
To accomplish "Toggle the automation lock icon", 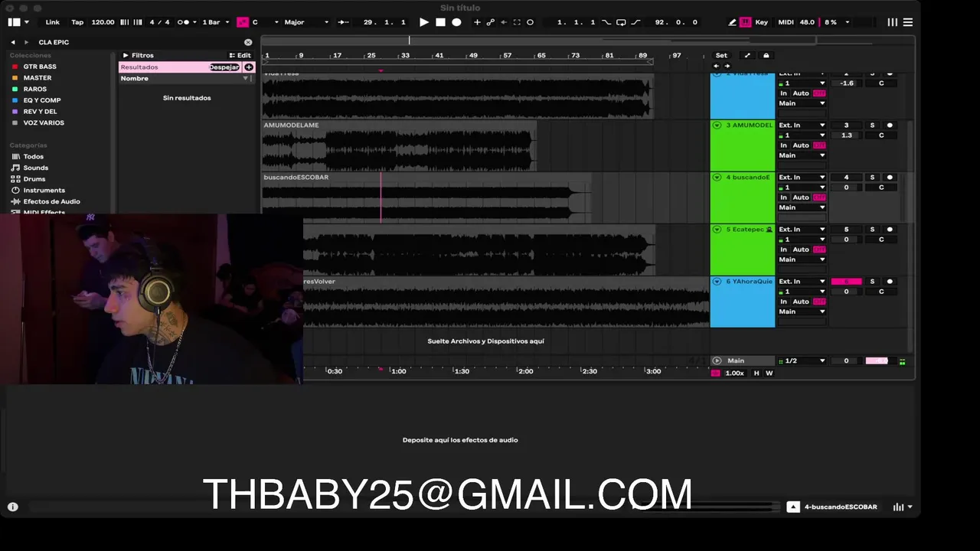I will [x=766, y=55].
